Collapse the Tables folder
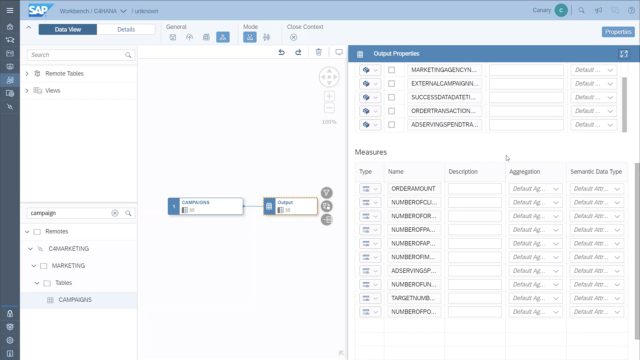This screenshot has width=640, height=360. click(x=37, y=283)
